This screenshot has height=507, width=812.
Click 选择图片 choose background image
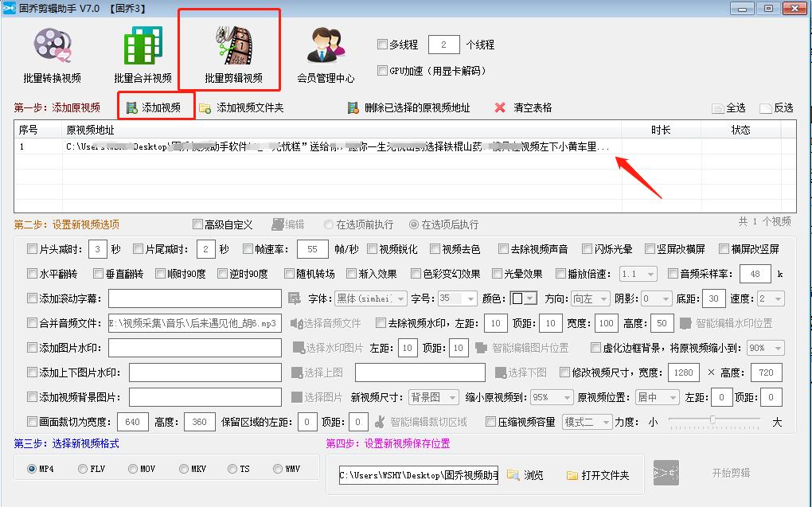click(317, 397)
